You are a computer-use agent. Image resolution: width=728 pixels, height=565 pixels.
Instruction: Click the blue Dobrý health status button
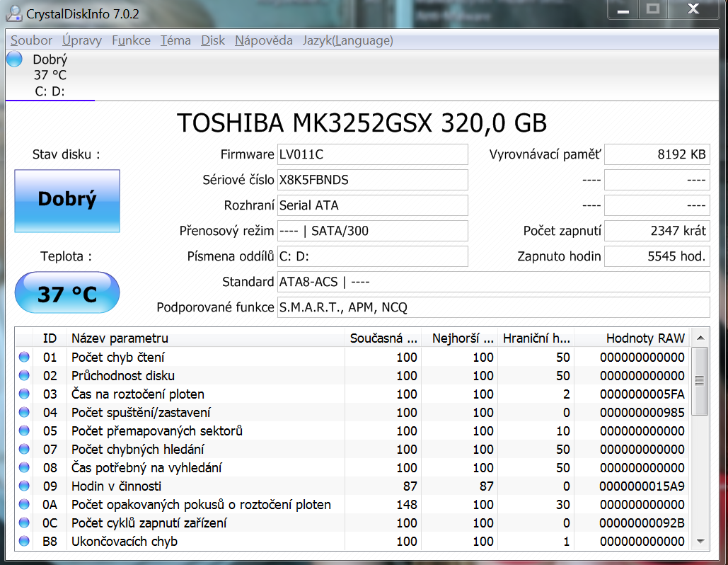point(67,201)
